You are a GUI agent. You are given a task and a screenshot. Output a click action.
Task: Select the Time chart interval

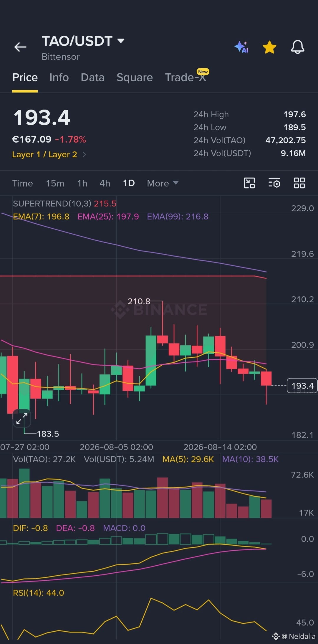pos(23,183)
